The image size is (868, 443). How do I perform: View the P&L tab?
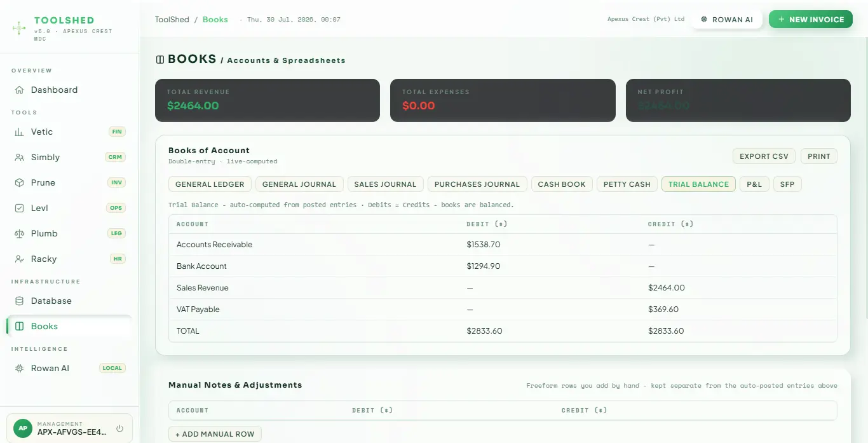point(754,184)
